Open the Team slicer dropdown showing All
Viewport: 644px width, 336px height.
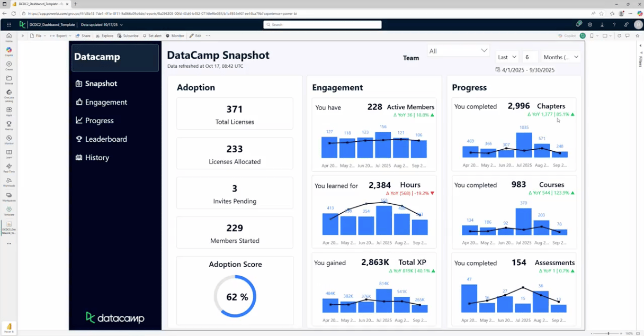(x=458, y=51)
